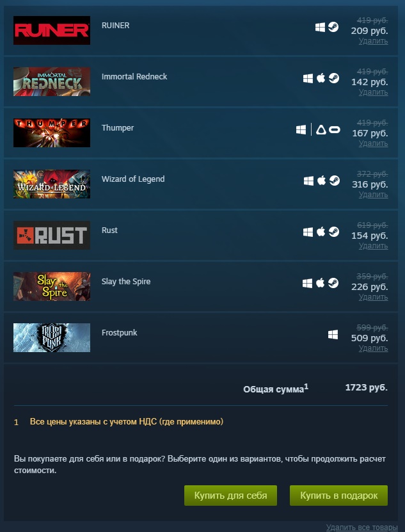Click the Windows icon beside Frostpunk

[x=333, y=335]
